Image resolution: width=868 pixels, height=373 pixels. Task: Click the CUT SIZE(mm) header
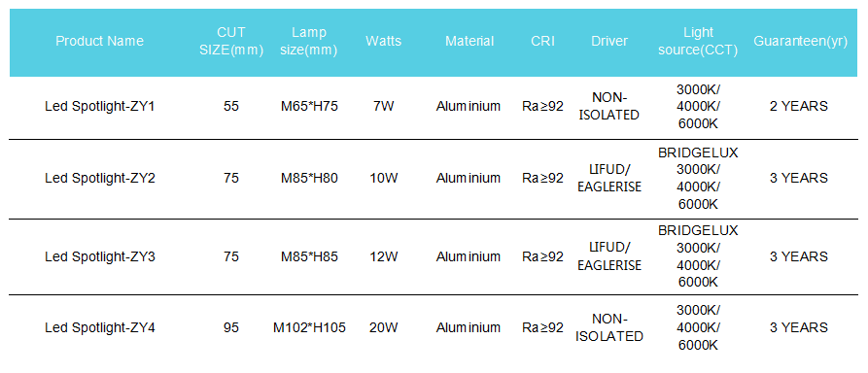point(230,41)
